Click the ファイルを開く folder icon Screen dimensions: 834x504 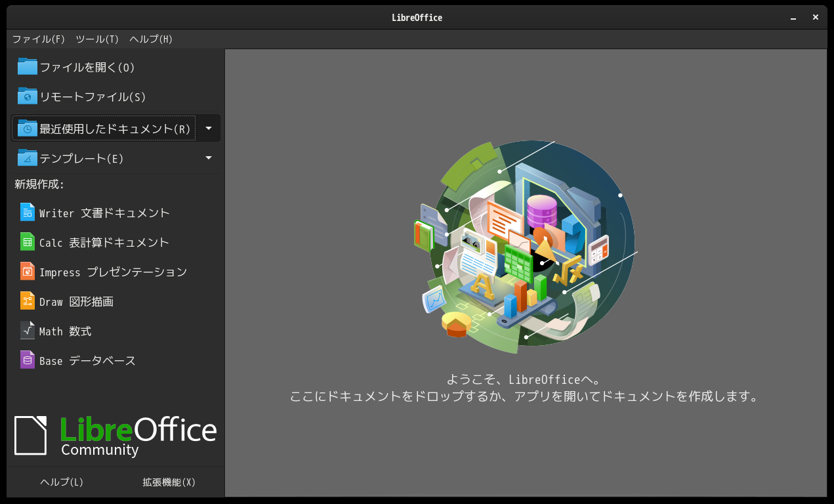(x=28, y=67)
